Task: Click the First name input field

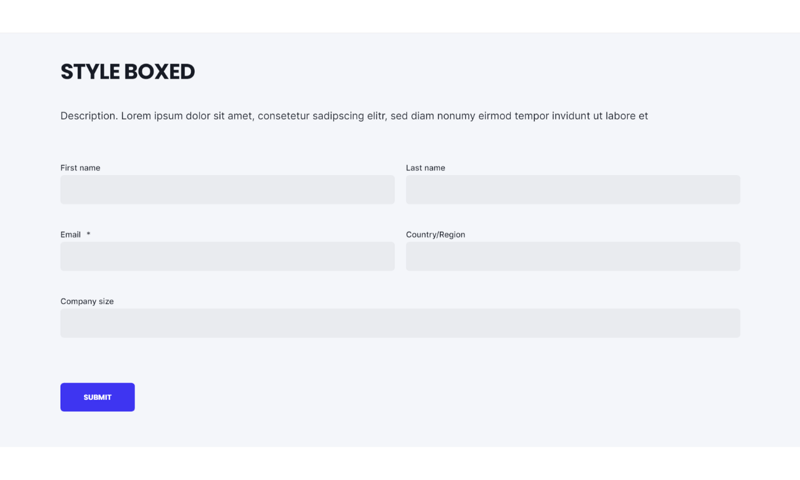Action: click(x=227, y=190)
